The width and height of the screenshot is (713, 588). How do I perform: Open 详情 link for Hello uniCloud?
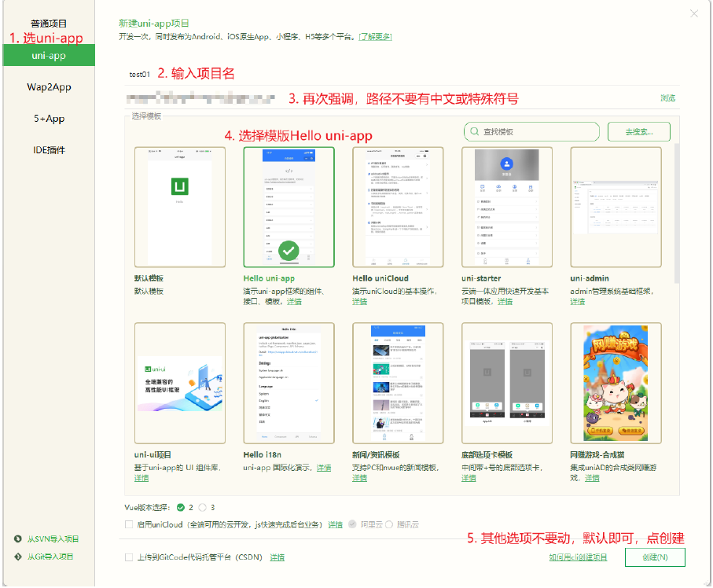pos(359,302)
